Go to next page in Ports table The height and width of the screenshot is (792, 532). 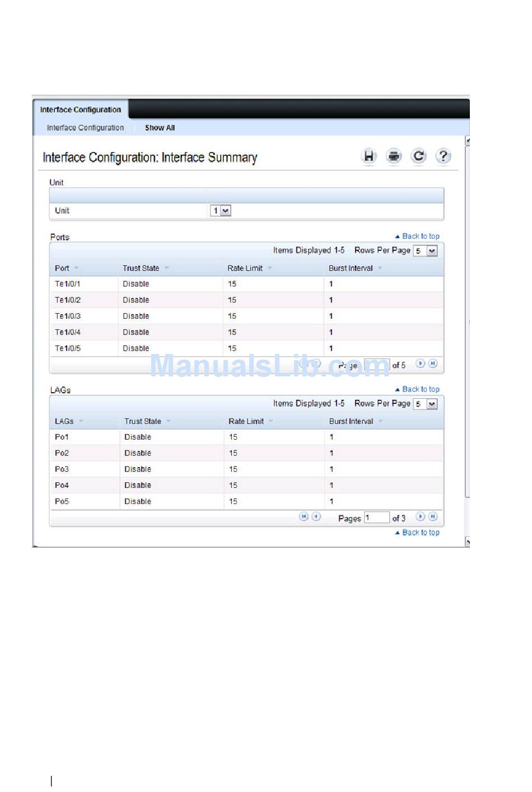(x=420, y=364)
